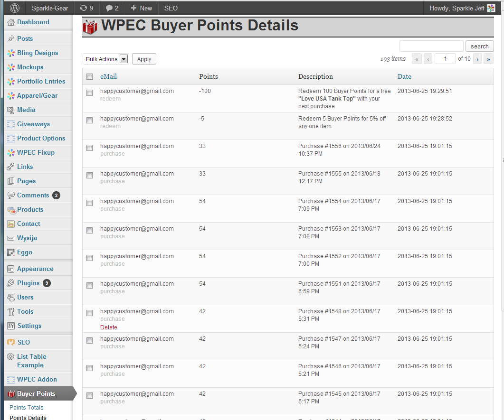Go to the next page arrow

[x=477, y=59]
